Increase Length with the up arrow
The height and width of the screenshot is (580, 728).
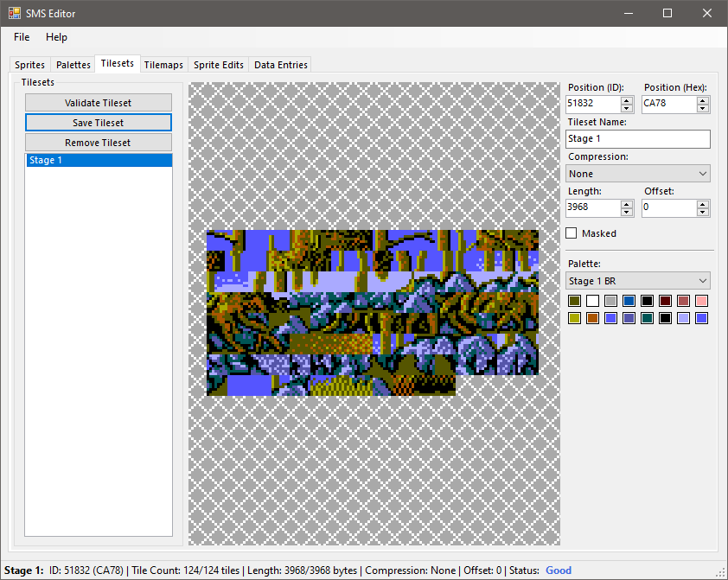point(627,204)
